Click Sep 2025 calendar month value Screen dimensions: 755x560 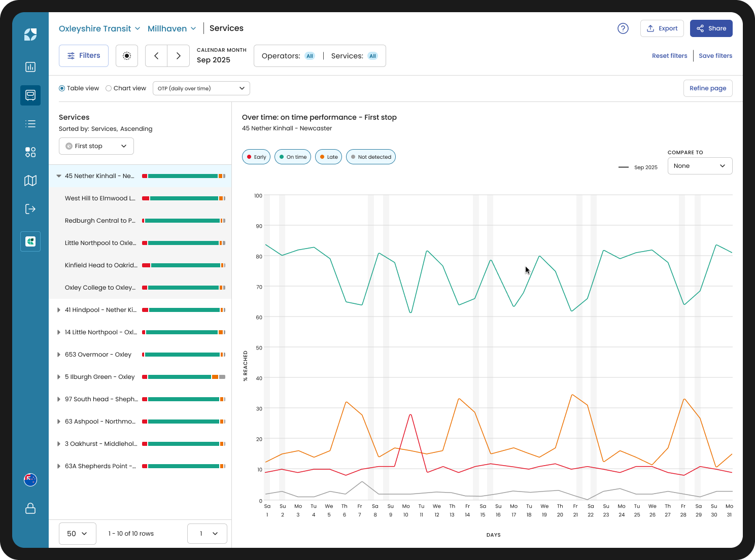pos(214,60)
